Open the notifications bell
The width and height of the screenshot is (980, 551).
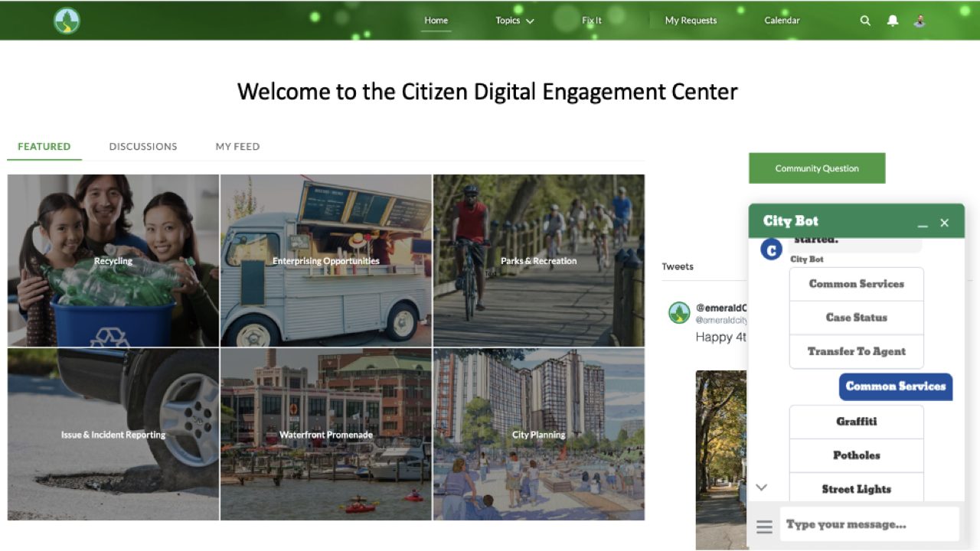pyautogui.click(x=892, y=21)
